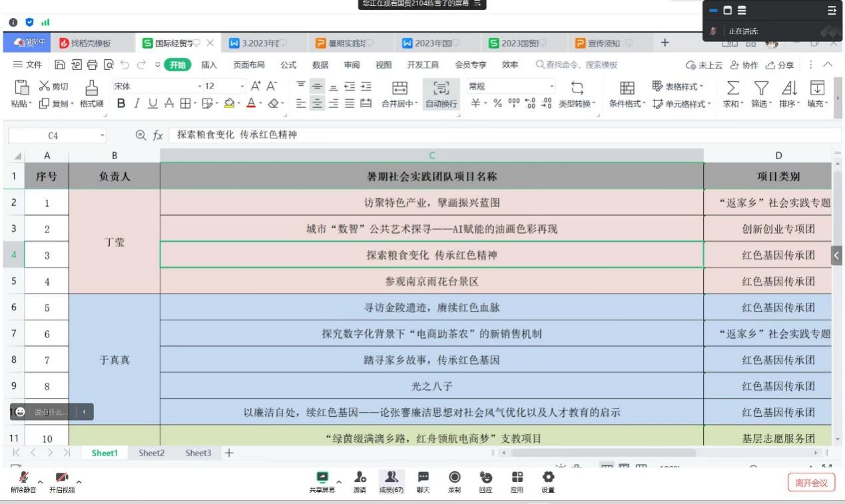Toggle strikethrough text formatting
845x504 pixels.
click(168, 103)
